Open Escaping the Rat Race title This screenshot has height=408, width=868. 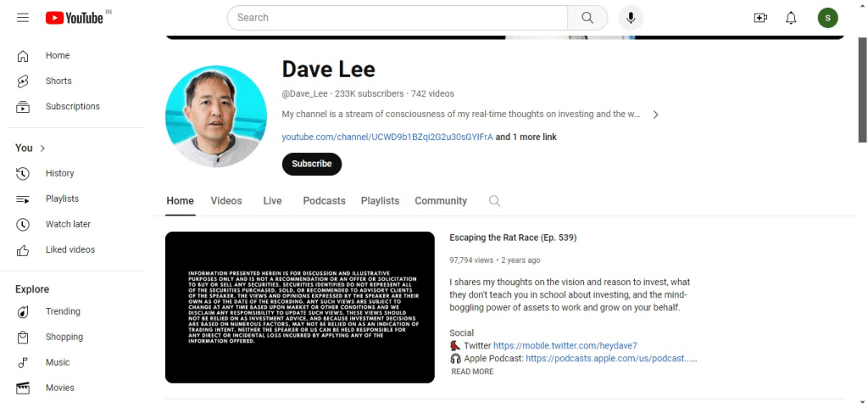(513, 238)
